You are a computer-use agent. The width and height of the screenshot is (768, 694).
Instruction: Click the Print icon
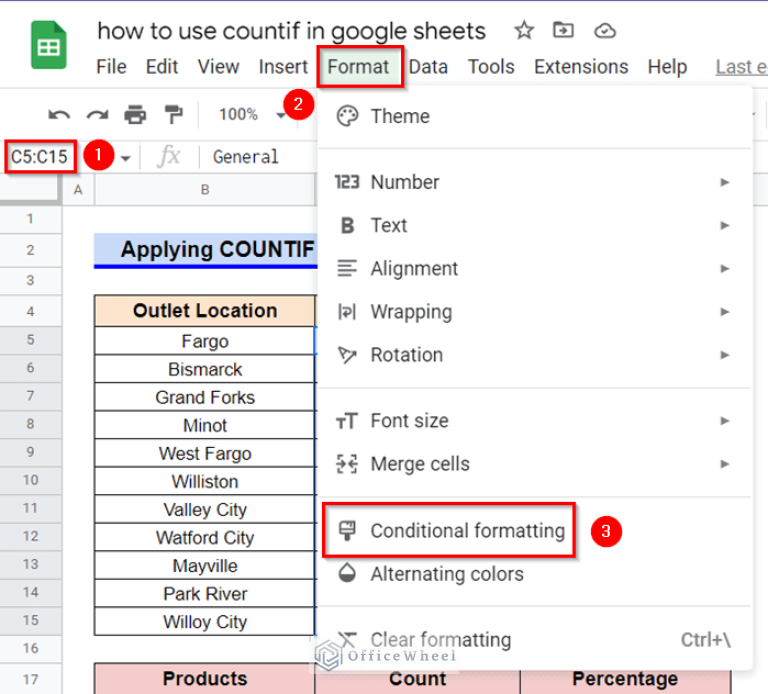tap(135, 115)
